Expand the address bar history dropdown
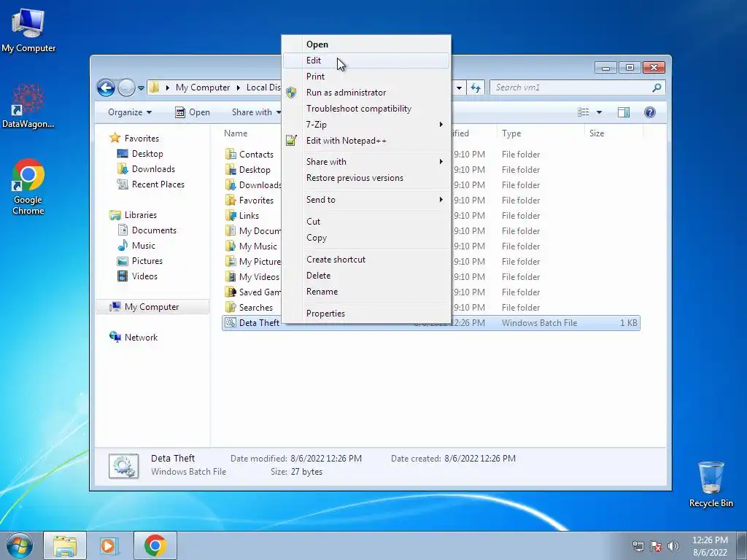747x560 pixels. [460, 87]
